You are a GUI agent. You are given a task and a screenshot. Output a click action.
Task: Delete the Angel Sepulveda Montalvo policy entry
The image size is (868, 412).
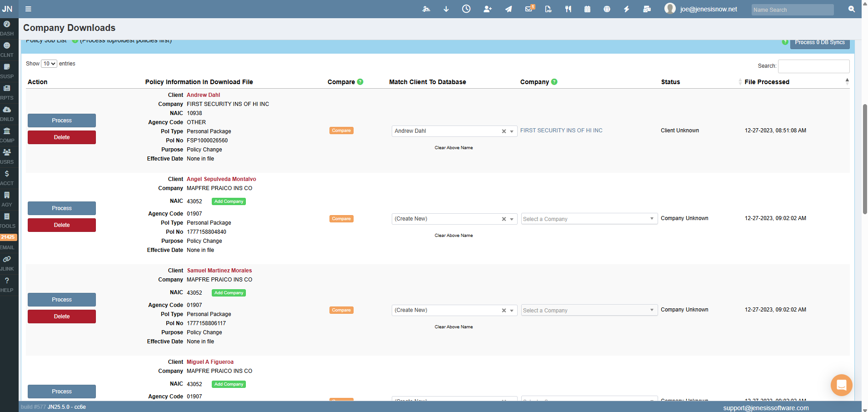61,225
